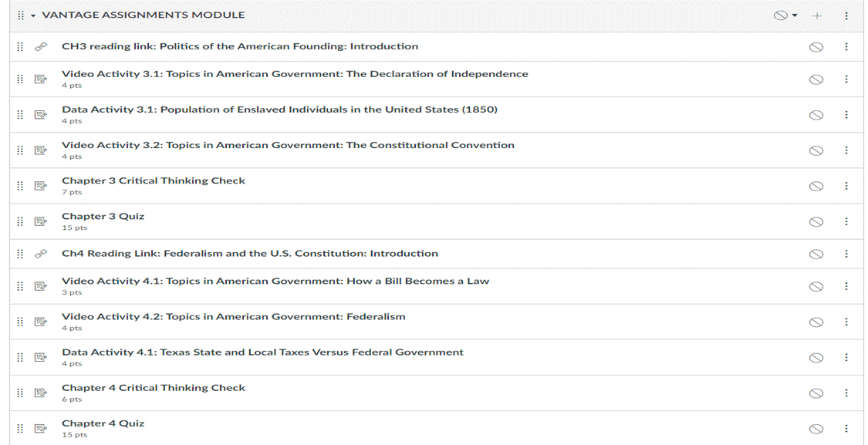The width and height of the screenshot is (868, 445).
Task: Collapse the Vantage Assignments Module arrow
Action: click(x=33, y=15)
